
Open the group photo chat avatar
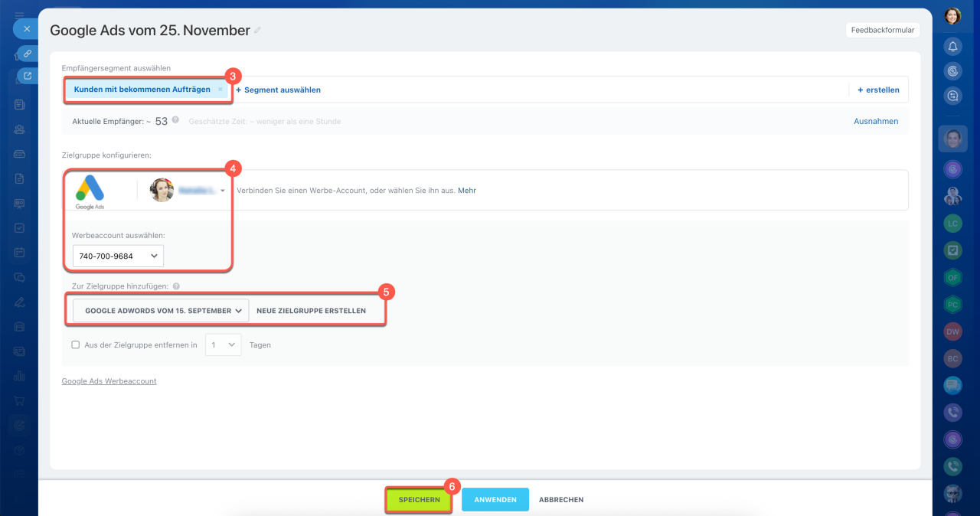pyautogui.click(x=952, y=196)
